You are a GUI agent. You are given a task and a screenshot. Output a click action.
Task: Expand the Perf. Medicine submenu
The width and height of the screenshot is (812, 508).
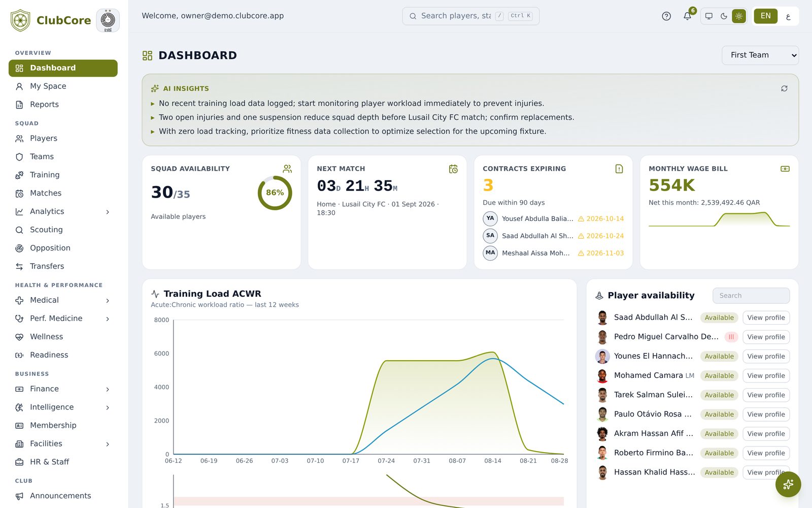point(108,319)
